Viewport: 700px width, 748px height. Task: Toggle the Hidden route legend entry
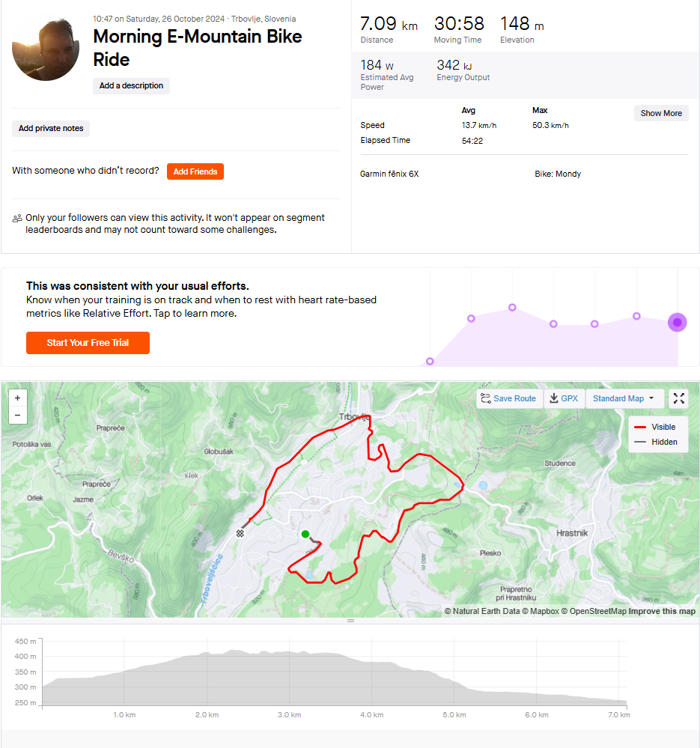point(656,442)
